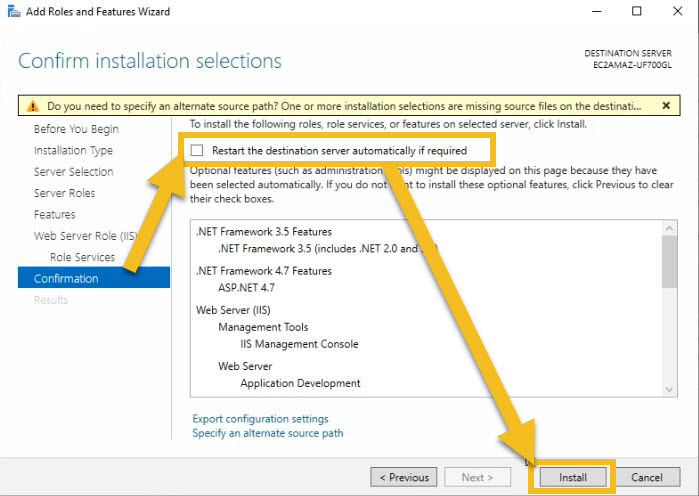Select the Confirmation step
The width and height of the screenshot is (699, 496).
pos(94,279)
